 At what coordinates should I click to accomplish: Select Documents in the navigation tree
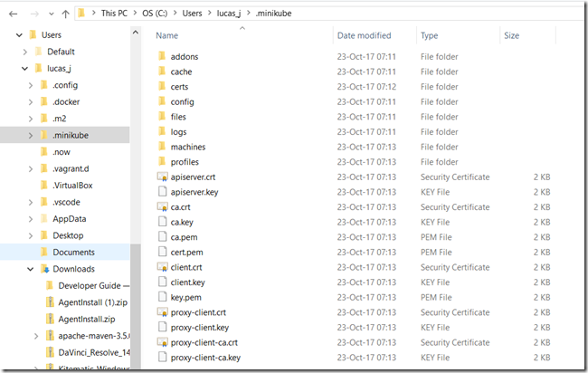[x=73, y=252]
